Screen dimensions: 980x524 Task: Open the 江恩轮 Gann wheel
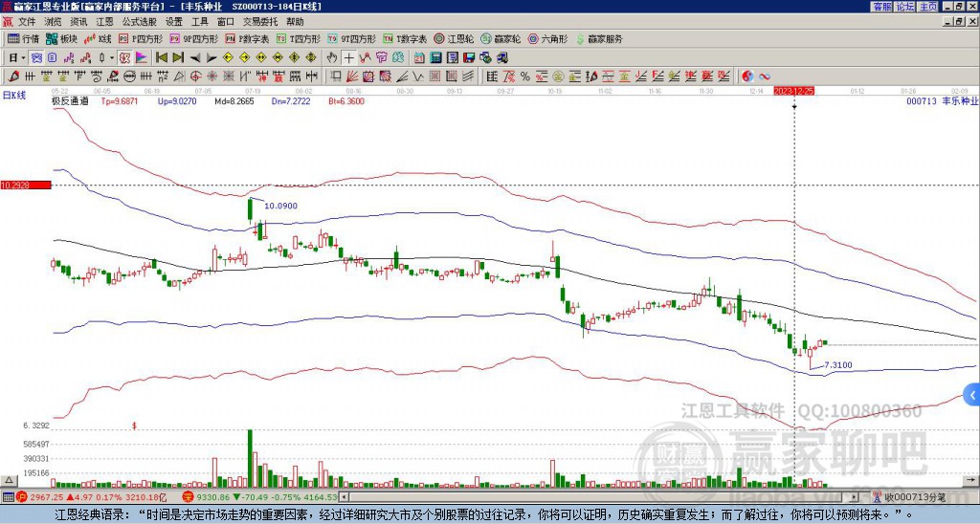[x=454, y=38]
